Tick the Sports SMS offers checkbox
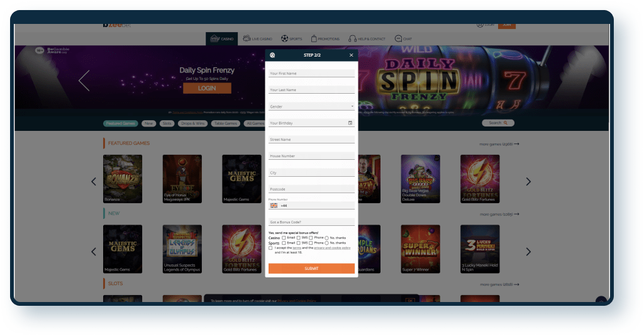The image size is (644, 336). [x=298, y=243]
